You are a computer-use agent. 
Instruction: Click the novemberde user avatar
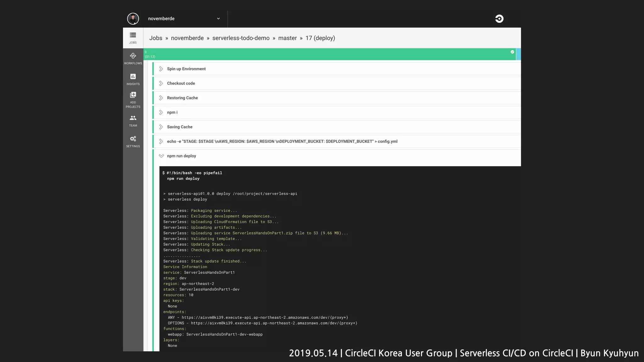pyautogui.click(x=133, y=19)
